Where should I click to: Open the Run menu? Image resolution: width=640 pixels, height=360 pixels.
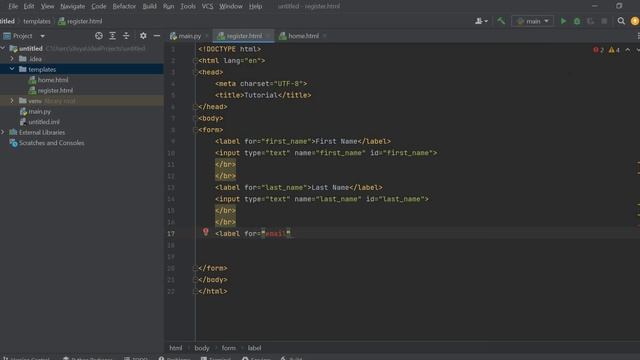168,6
